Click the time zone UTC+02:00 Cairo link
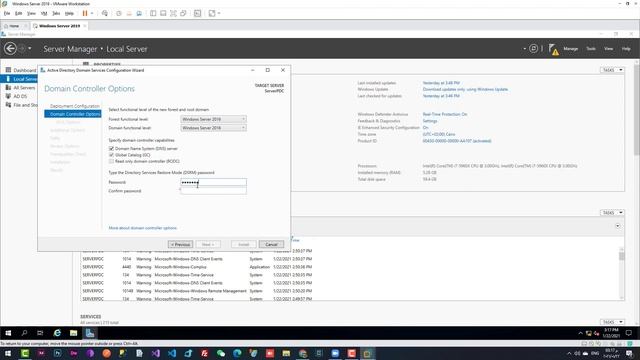This screenshot has height=360, width=640. [x=439, y=134]
